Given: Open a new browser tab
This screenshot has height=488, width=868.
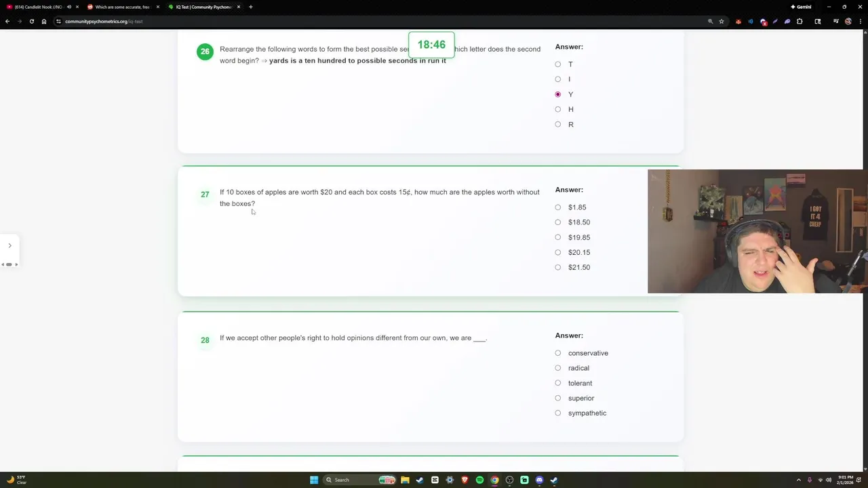Looking at the screenshot, I should click(x=251, y=7).
